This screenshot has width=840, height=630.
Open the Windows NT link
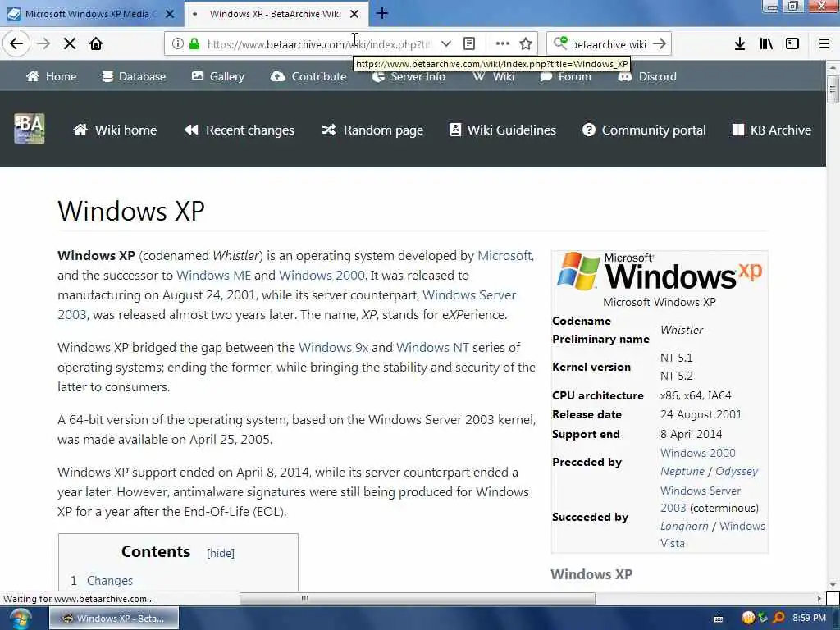click(432, 348)
